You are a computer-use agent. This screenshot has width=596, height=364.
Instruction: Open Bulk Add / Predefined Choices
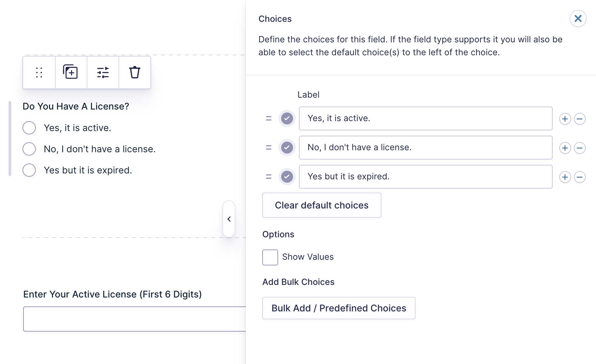point(338,308)
